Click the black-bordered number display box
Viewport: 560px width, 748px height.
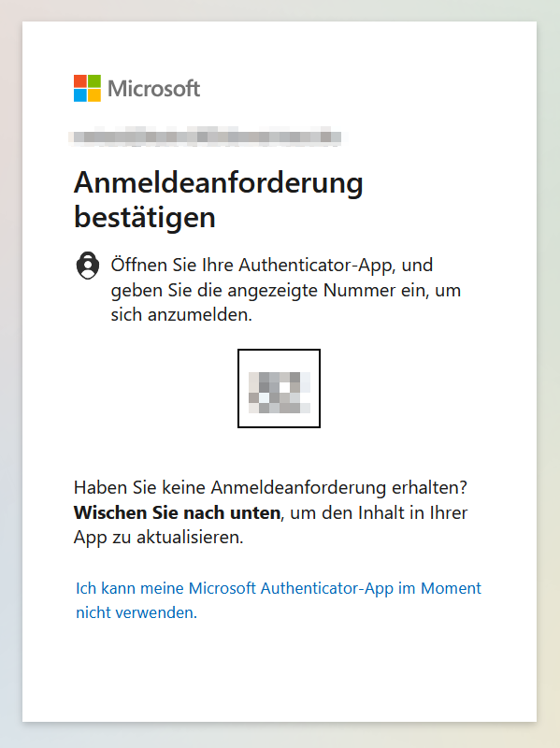[x=279, y=388]
